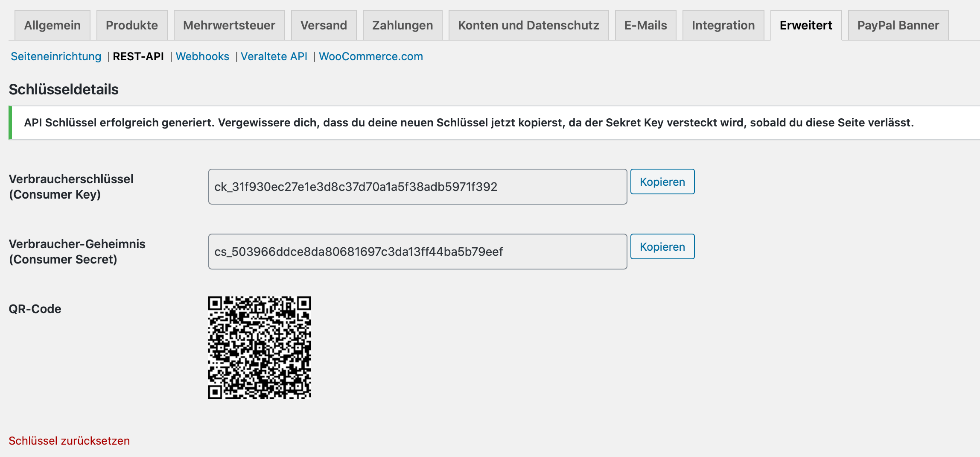Viewport: 980px width, 457px height.
Task: Click the QR code image
Action: pyautogui.click(x=260, y=348)
